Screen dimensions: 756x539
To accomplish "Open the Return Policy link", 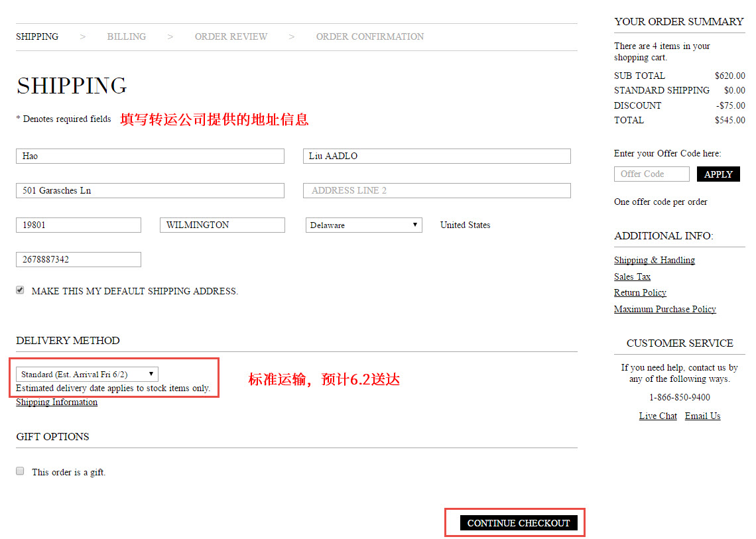I will (x=640, y=292).
